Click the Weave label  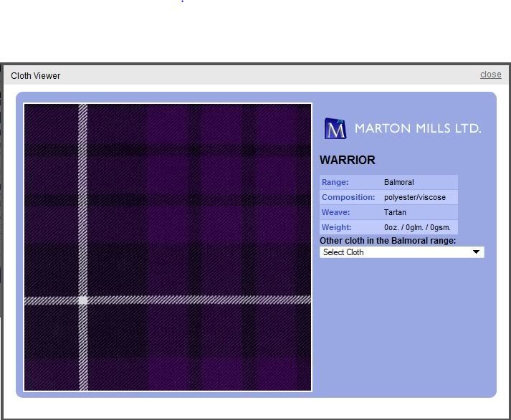tap(336, 212)
